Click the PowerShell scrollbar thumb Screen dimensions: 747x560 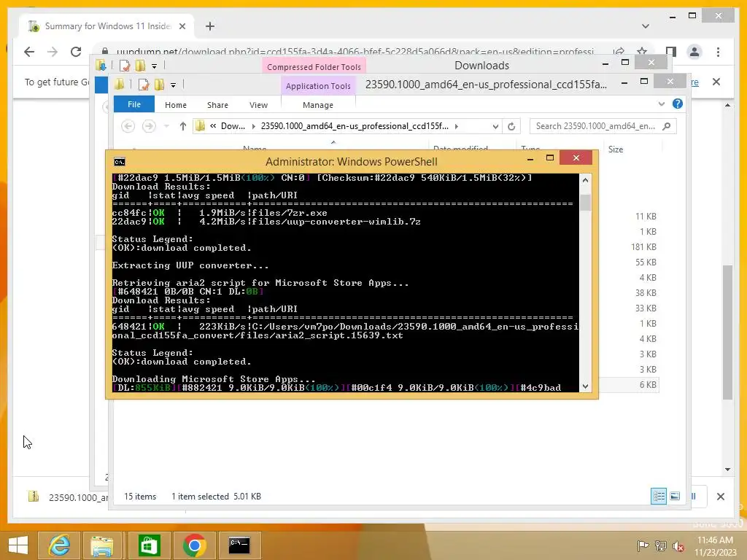tap(586, 203)
